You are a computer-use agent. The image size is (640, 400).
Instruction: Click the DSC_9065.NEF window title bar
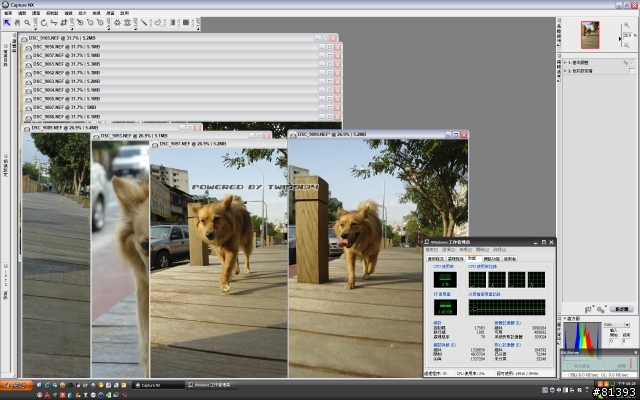pyautogui.click(x=182, y=99)
